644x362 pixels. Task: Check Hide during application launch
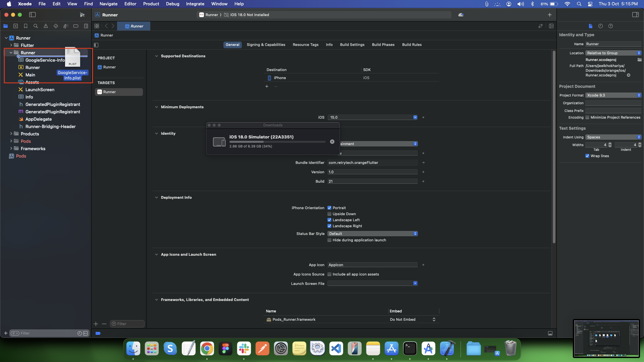[329, 240]
